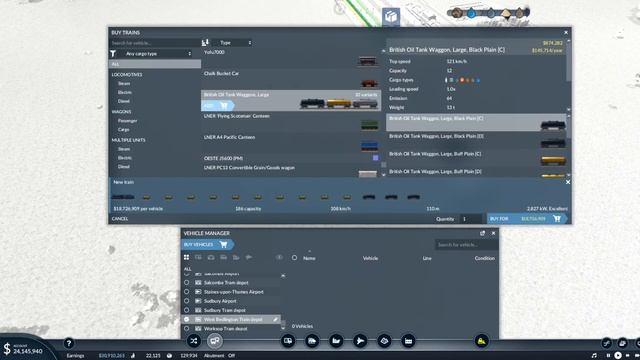
Task: Select the Staines-upon-Thames Airport radio button
Action: pos(187,292)
